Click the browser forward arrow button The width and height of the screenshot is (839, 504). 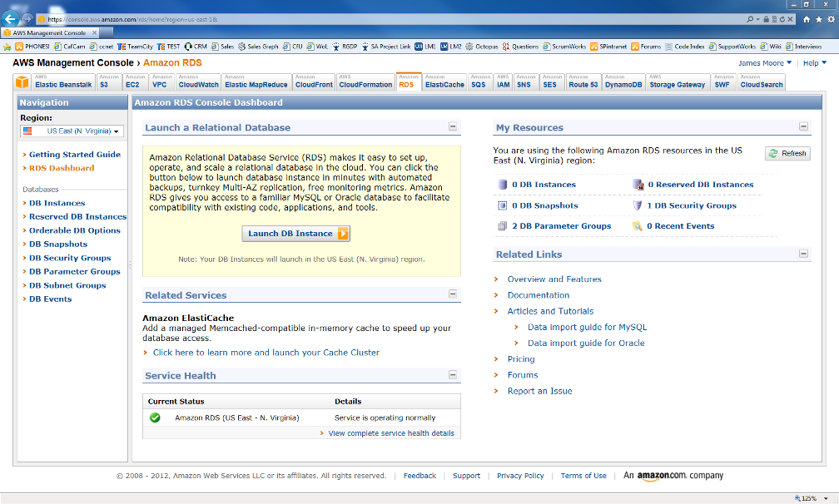(27, 18)
